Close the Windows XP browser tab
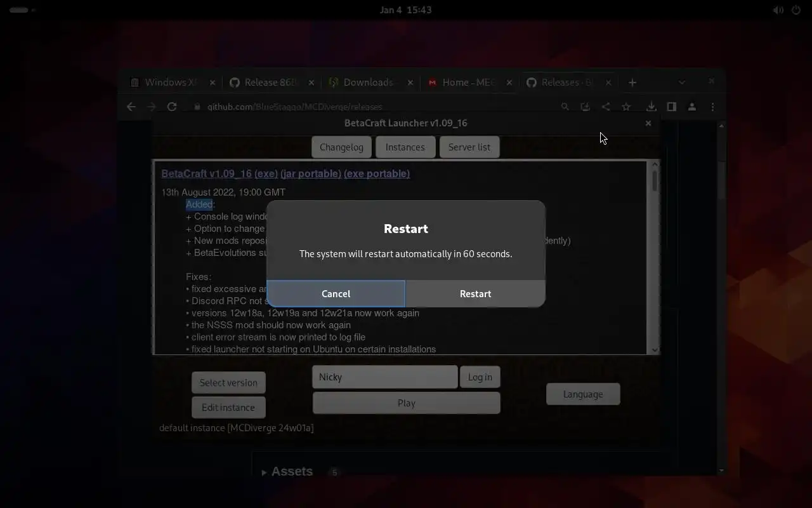 (213, 82)
